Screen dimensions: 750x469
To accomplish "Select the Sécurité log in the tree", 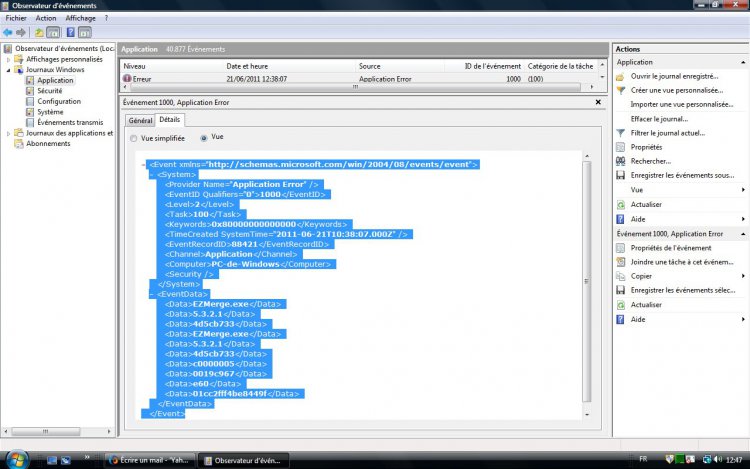I will pyautogui.click(x=50, y=91).
